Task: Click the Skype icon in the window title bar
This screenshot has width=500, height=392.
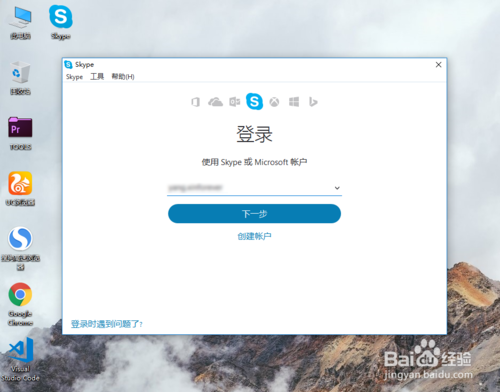Action: point(68,64)
